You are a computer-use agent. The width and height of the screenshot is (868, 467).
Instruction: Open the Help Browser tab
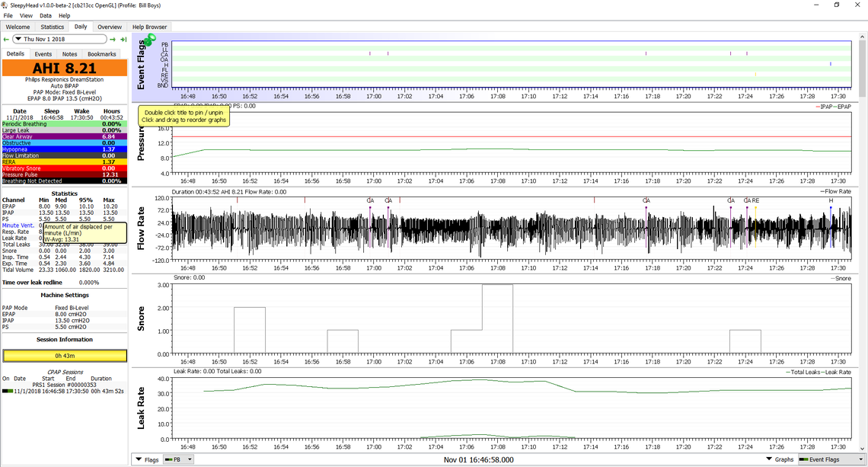click(149, 27)
